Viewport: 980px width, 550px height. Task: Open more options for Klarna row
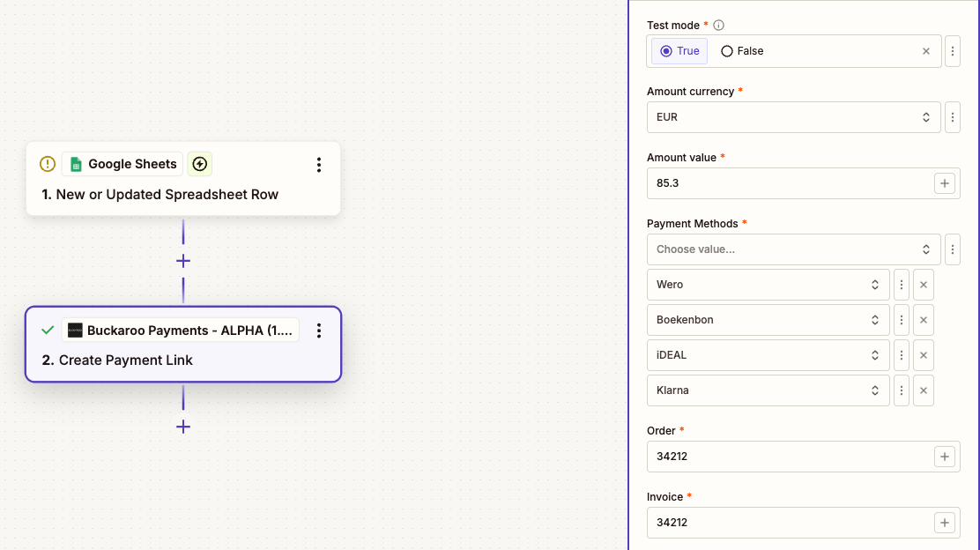(x=902, y=390)
